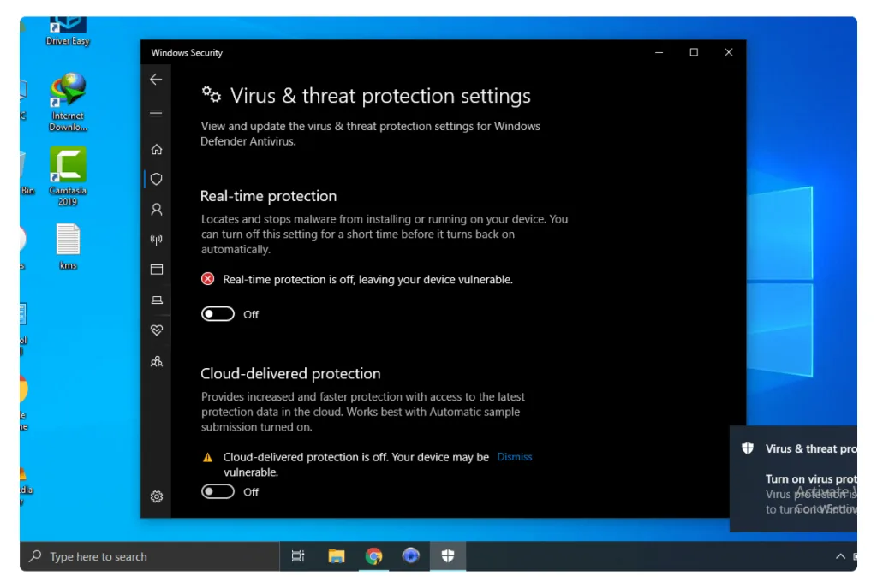Image resolution: width=877 pixels, height=588 pixels.
Task: Open Google Chrome from the taskbar
Action: click(x=373, y=556)
